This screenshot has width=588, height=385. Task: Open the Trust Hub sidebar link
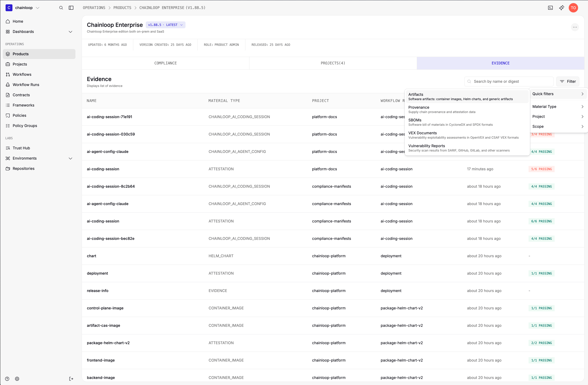[x=39, y=148]
